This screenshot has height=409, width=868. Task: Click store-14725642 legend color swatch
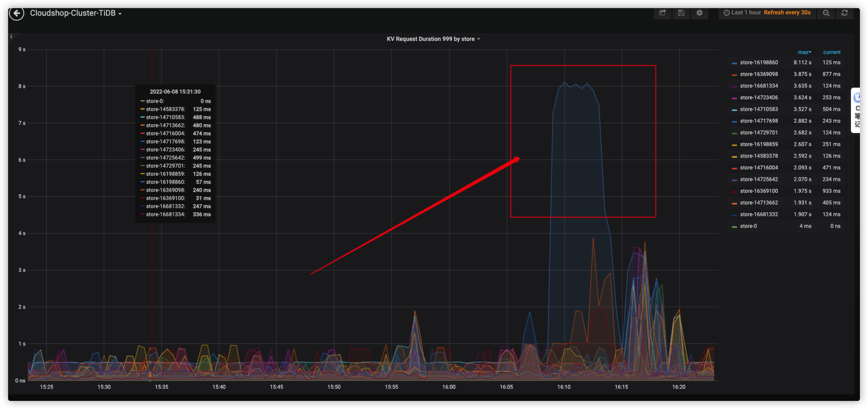click(x=734, y=180)
